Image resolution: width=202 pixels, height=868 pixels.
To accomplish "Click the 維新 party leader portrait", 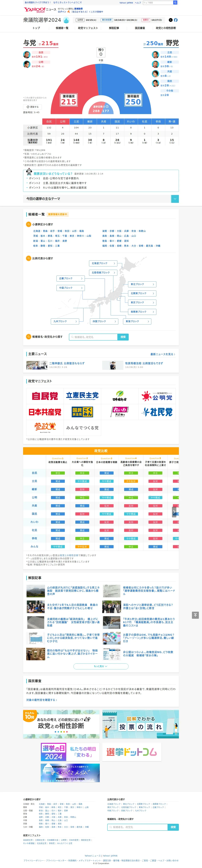I will [155, 64].
